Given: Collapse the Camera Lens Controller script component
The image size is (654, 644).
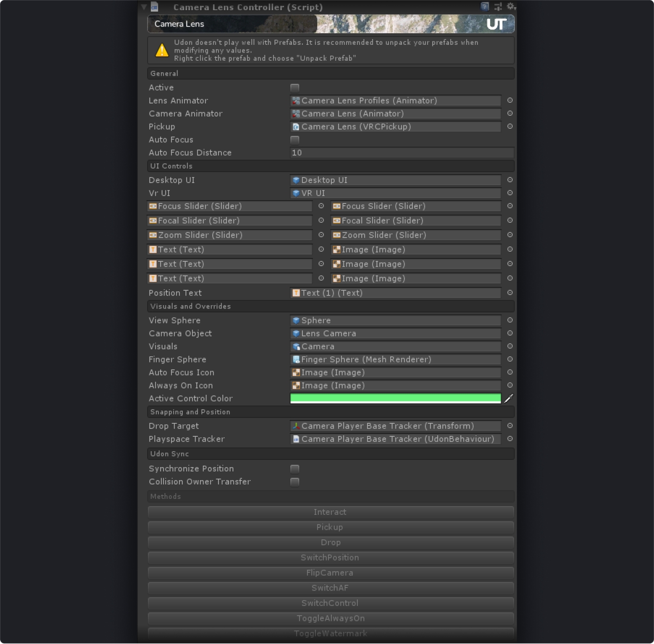Looking at the screenshot, I should (x=144, y=7).
